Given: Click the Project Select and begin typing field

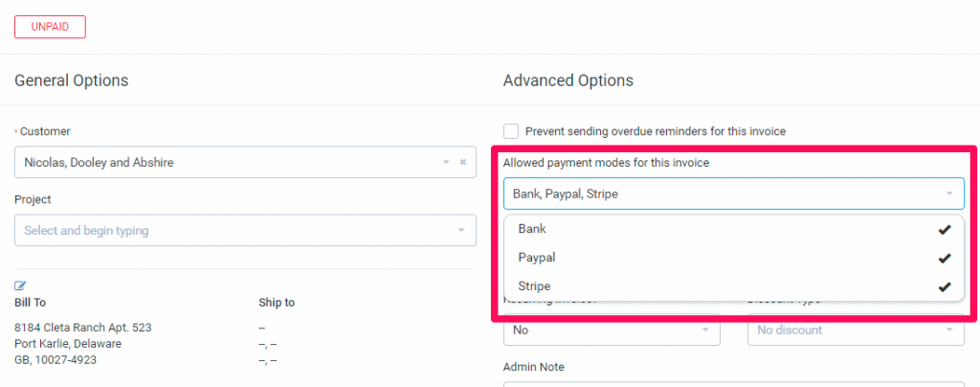Looking at the screenshot, I should (230, 231).
